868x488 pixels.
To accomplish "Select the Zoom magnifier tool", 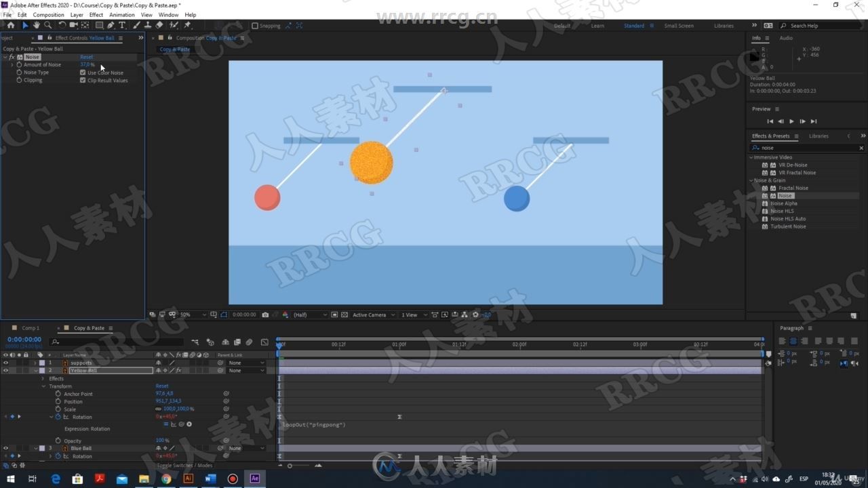I will 47,25.
